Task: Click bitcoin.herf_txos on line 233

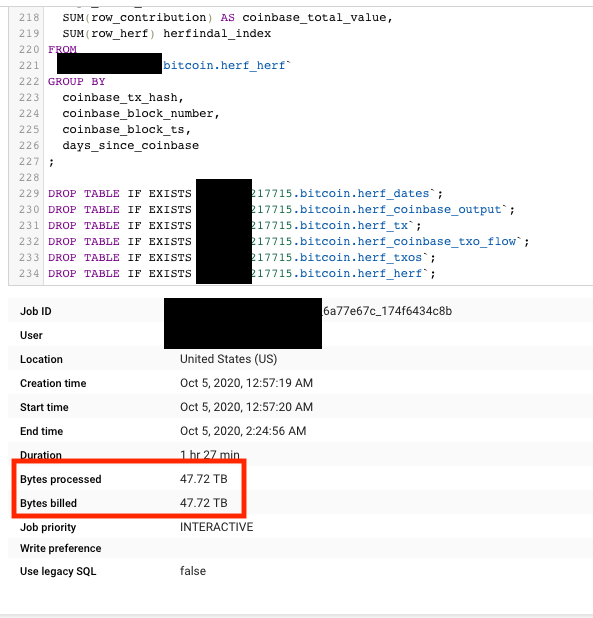Action: (x=361, y=257)
